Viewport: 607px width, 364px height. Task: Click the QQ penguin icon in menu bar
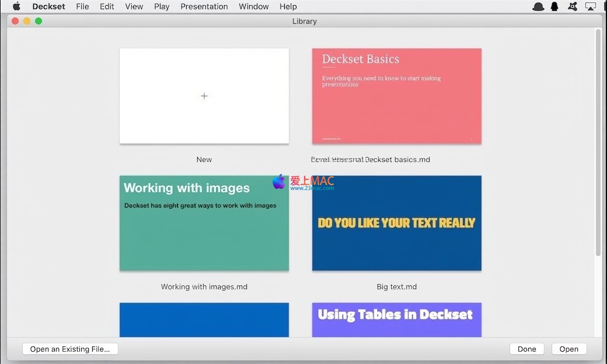pos(555,6)
